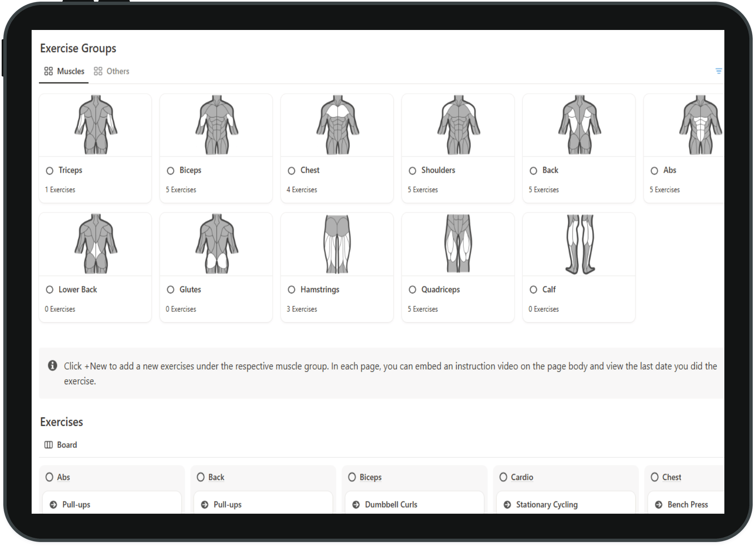Click the Board view layout icon
The image size is (756, 547).
click(49, 445)
